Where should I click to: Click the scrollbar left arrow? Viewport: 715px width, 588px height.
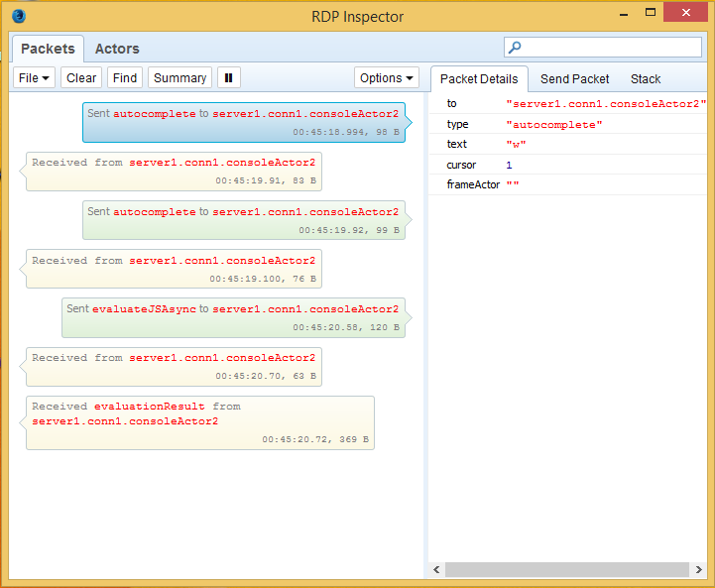click(436, 569)
